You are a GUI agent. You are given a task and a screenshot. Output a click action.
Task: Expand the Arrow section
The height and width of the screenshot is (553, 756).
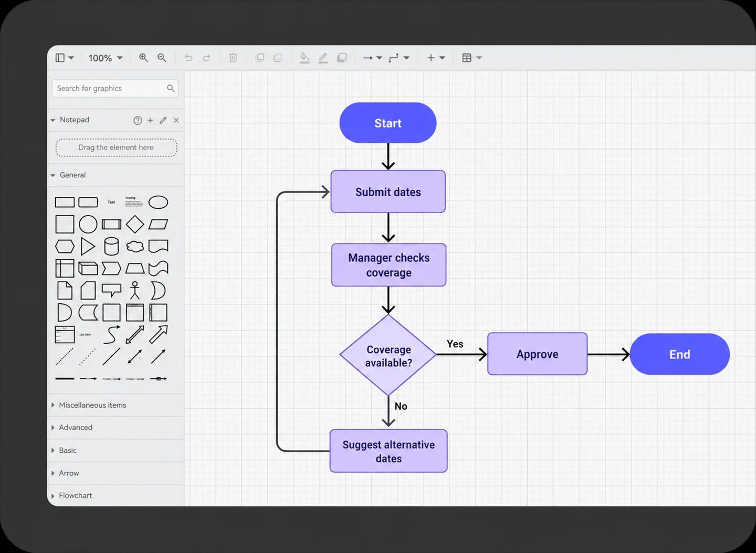pos(65,473)
